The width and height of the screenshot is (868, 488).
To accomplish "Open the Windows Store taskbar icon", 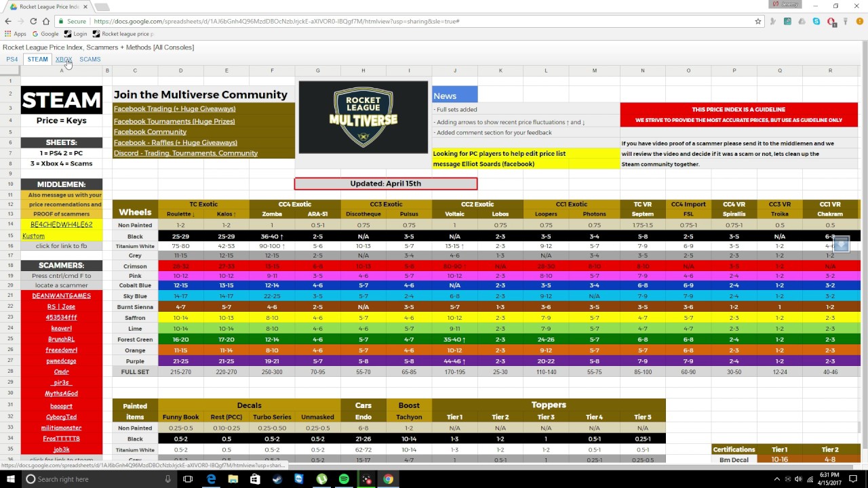I will click(255, 479).
